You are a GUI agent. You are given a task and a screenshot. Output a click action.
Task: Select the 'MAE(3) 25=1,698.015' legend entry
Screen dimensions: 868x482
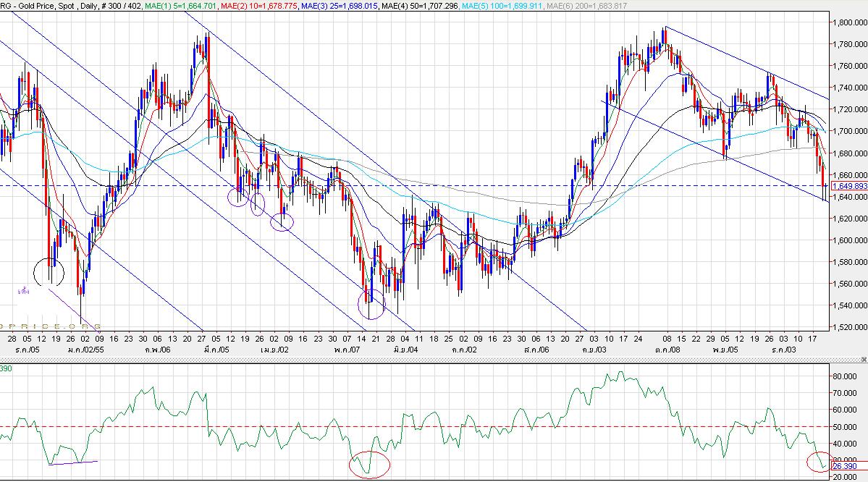point(340,6)
